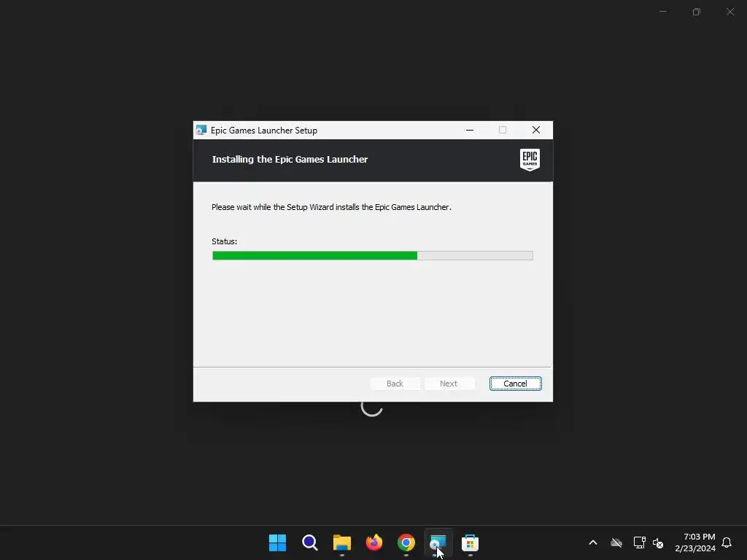Open the notification bell icon
This screenshot has width=747, height=560.
727,542
